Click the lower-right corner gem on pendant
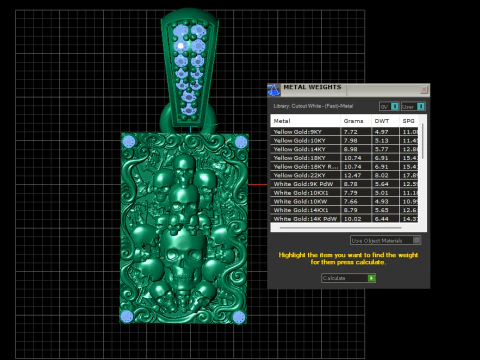 point(238,317)
